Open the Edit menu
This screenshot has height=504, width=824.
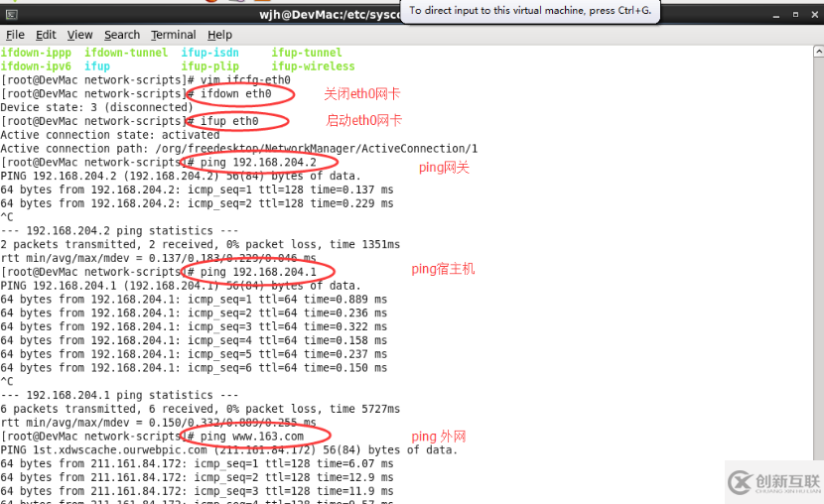tap(46, 35)
